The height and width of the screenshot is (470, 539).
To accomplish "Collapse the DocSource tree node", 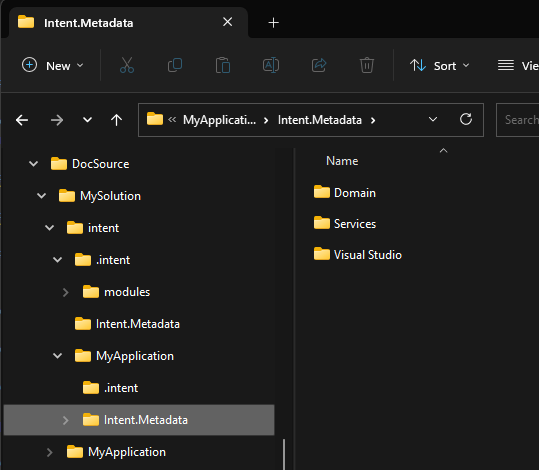I will pos(33,164).
